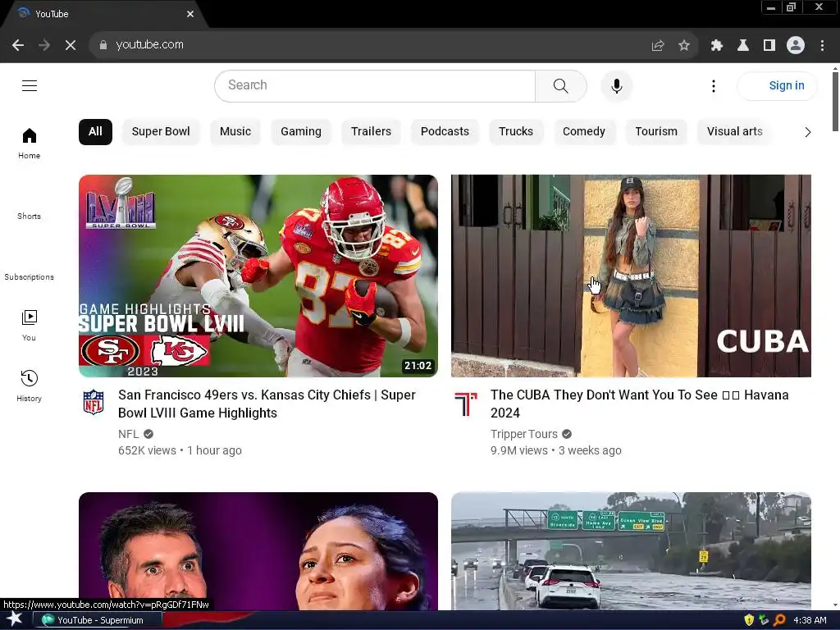Viewport: 840px width, 630px height.
Task: Select the Podcasts filter chip
Action: (x=445, y=132)
